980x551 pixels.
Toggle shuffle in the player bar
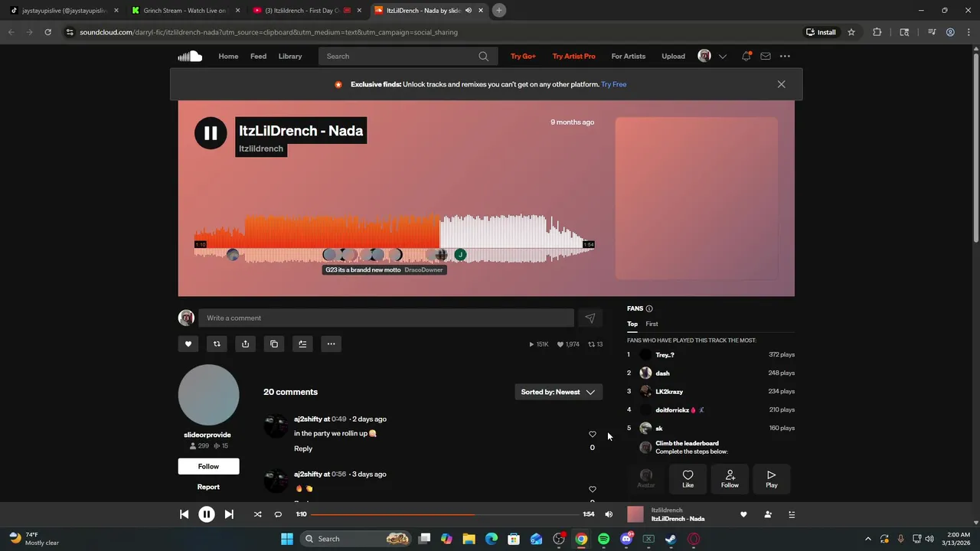[257, 514]
